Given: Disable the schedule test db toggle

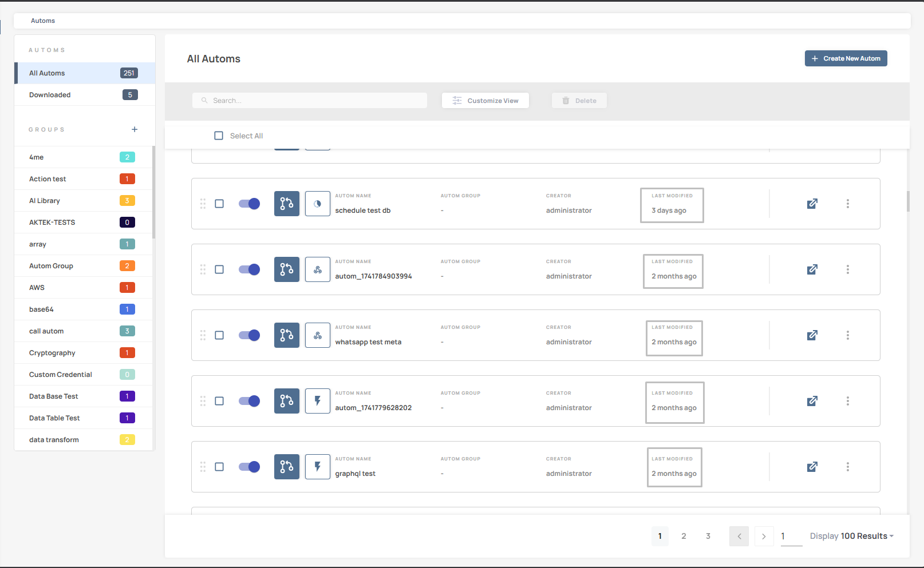Looking at the screenshot, I should tap(249, 204).
